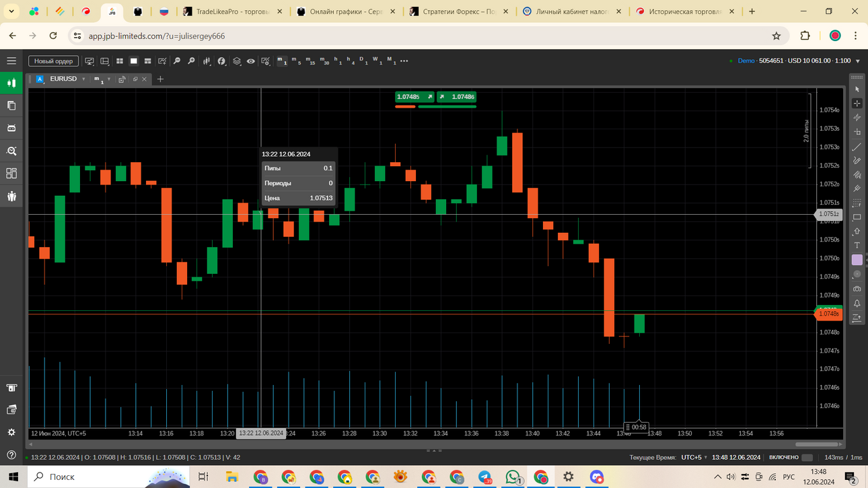Open File Explorer from the taskbar
Viewport: 868px width, 488px height.
tap(232, 477)
